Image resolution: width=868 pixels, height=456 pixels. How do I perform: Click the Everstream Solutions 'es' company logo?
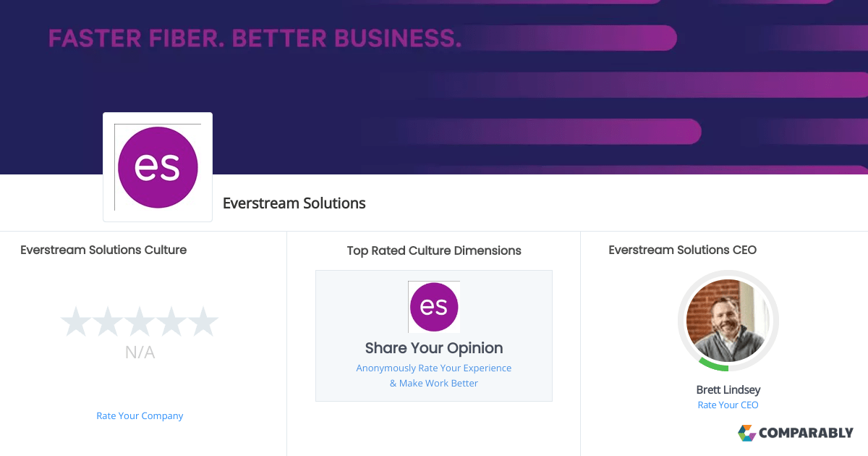click(x=157, y=166)
